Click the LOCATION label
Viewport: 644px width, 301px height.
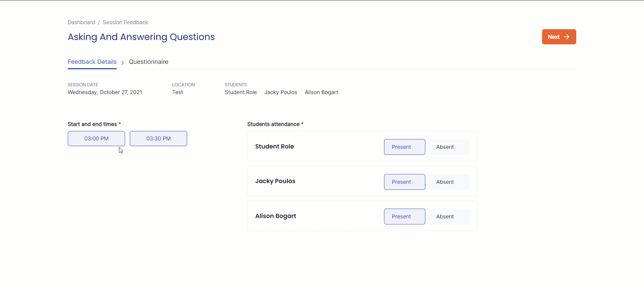tap(183, 85)
